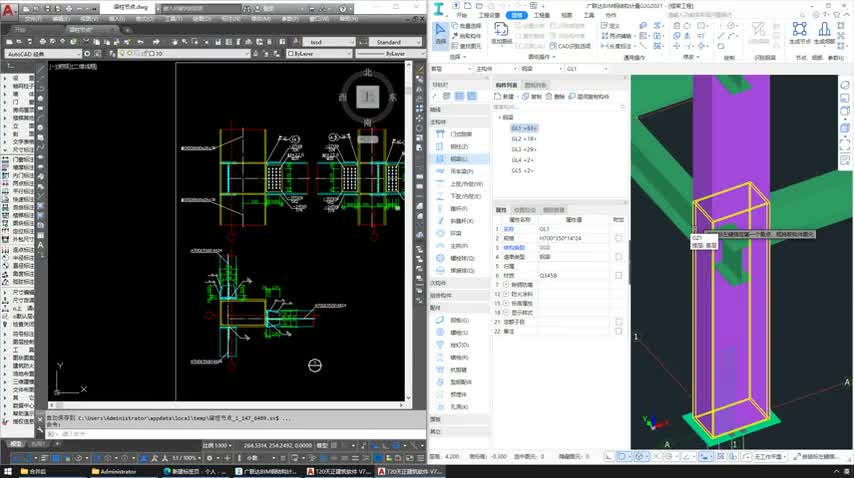
Task: Toggle the 附加 checkbox for 规格 row
Action: (619, 238)
